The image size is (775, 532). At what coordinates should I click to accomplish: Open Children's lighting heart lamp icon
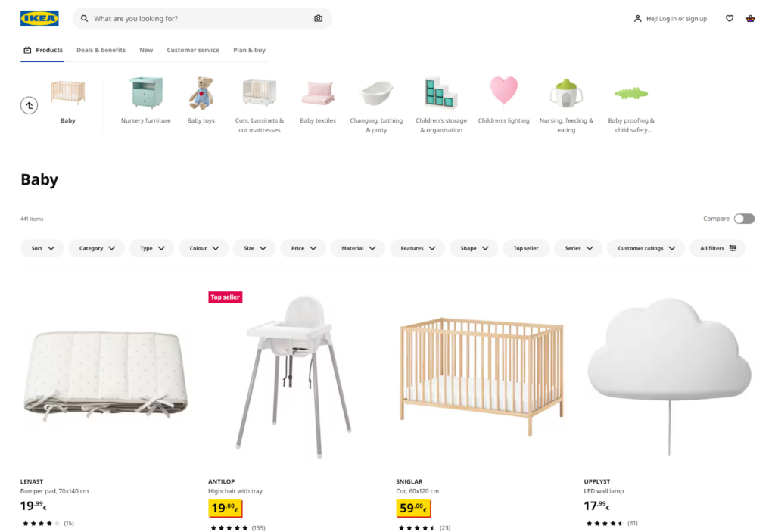click(503, 92)
